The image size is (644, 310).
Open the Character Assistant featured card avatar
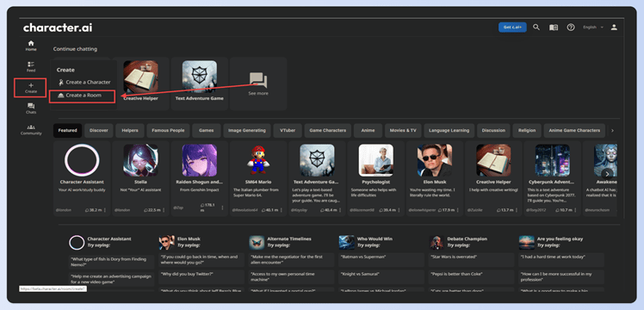point(82,160)
